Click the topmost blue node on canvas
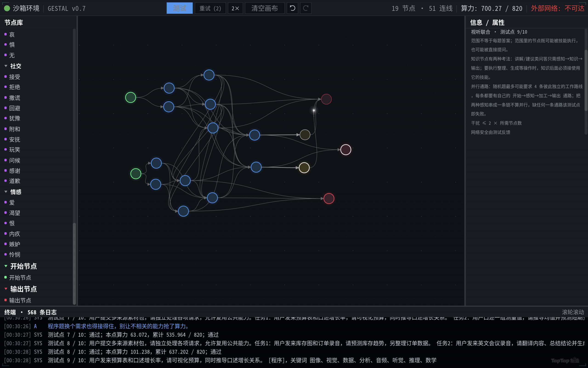This screenshot has height=368, width=588. click(x=209, y=75)
